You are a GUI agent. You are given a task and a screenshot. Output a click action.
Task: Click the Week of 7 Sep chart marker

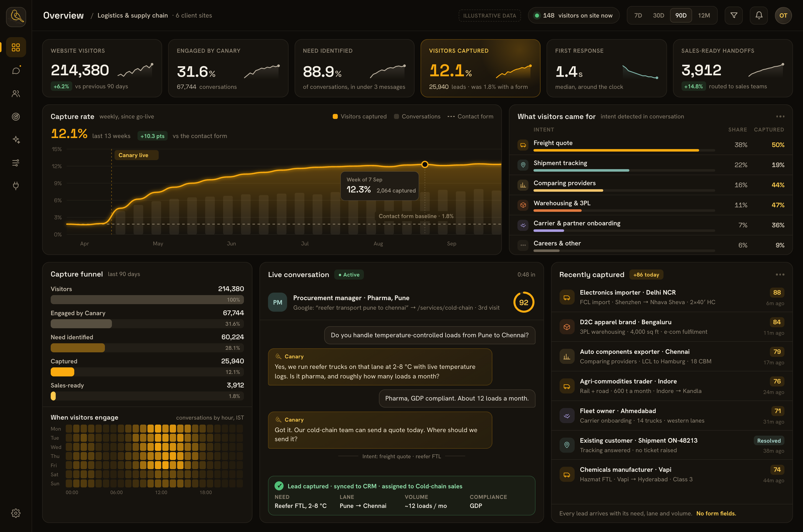(x=424, y=165)
